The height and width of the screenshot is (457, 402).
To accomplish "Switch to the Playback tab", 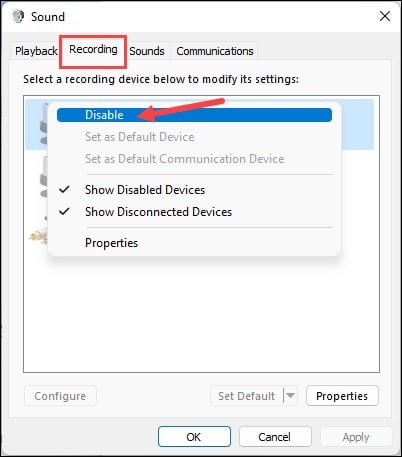I will [36, 51].
